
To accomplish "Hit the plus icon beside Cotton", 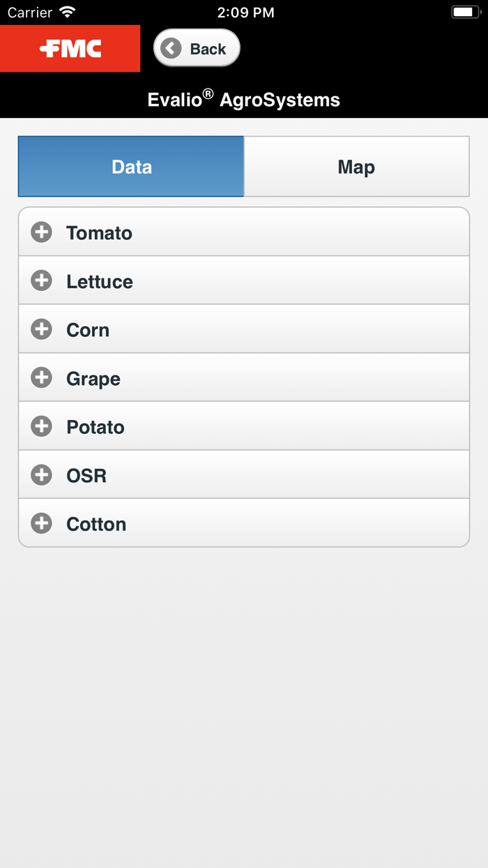I will click(x=42, y=523).
